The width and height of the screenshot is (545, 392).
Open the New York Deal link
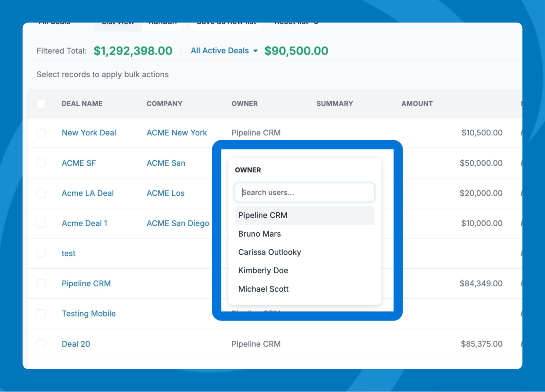(x=89, y=133)
